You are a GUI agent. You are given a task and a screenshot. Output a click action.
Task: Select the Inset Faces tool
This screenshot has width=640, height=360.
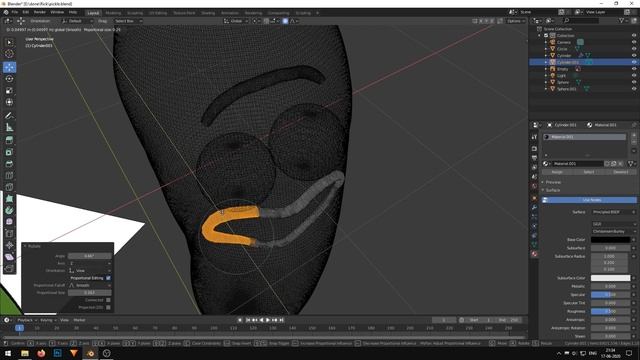coord(9,152)
